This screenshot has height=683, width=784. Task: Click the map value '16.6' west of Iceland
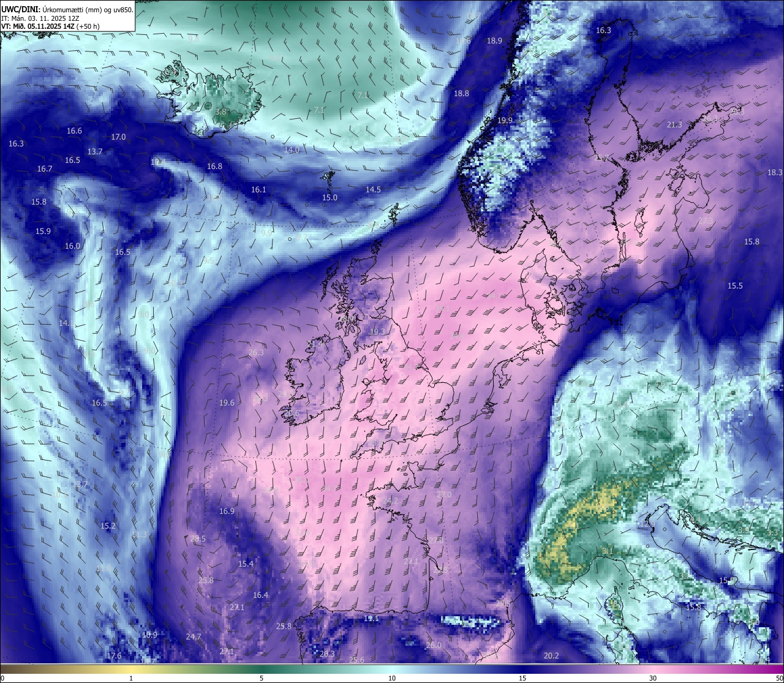[x=74, y=130]
